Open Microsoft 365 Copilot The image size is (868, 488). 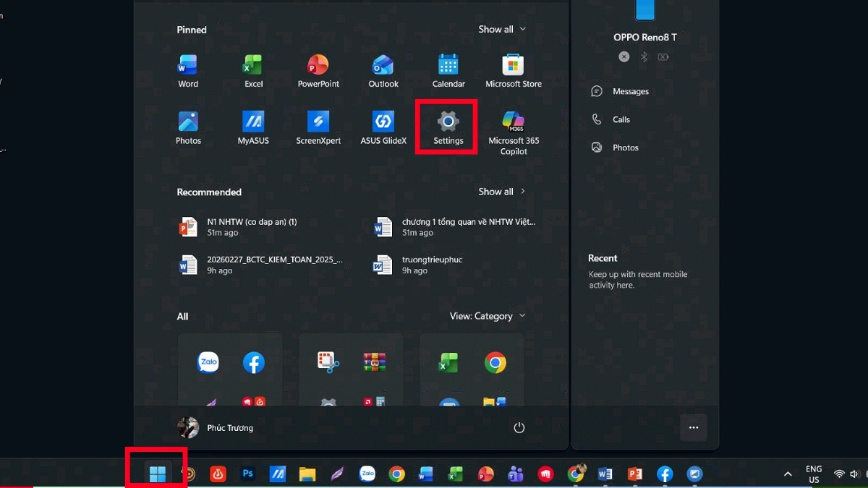click(514, 132)
